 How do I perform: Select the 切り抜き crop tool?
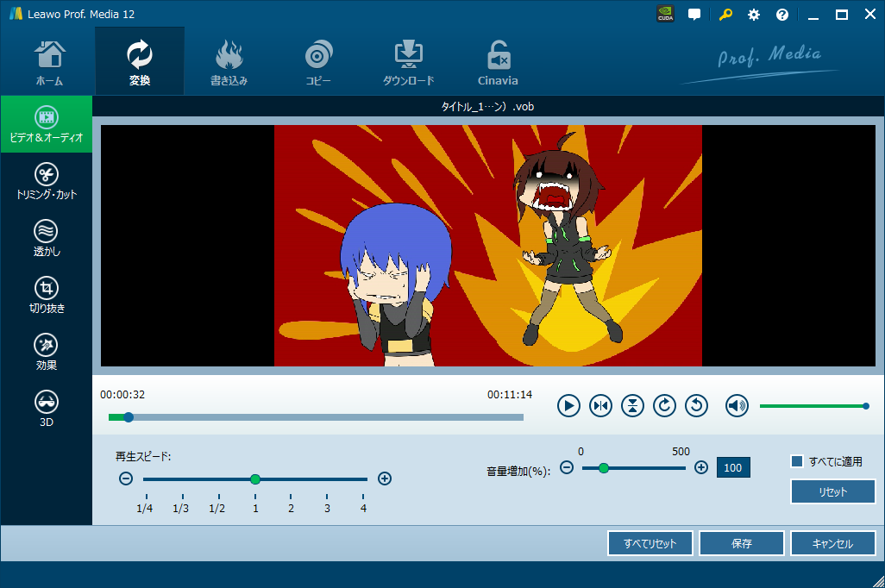(x=47, y=296)
